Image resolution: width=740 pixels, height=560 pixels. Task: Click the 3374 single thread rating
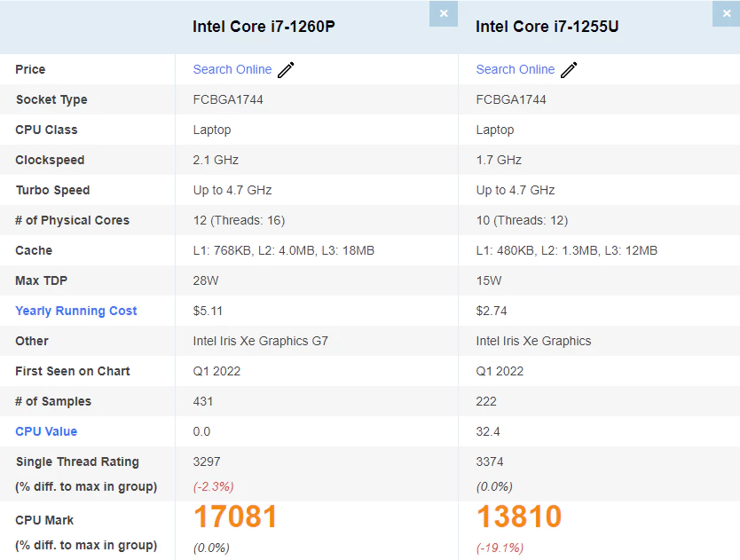point(490,461)
